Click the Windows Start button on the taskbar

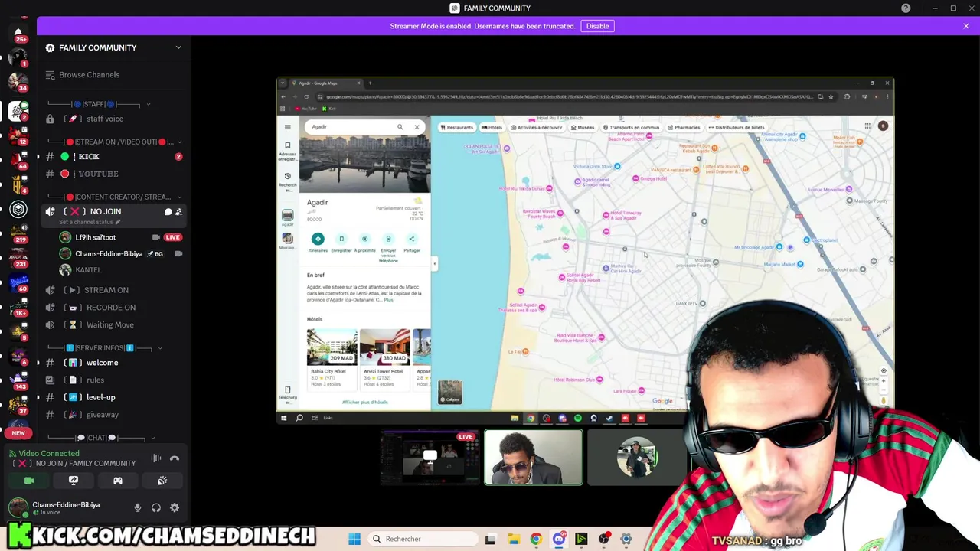(354, 539)
